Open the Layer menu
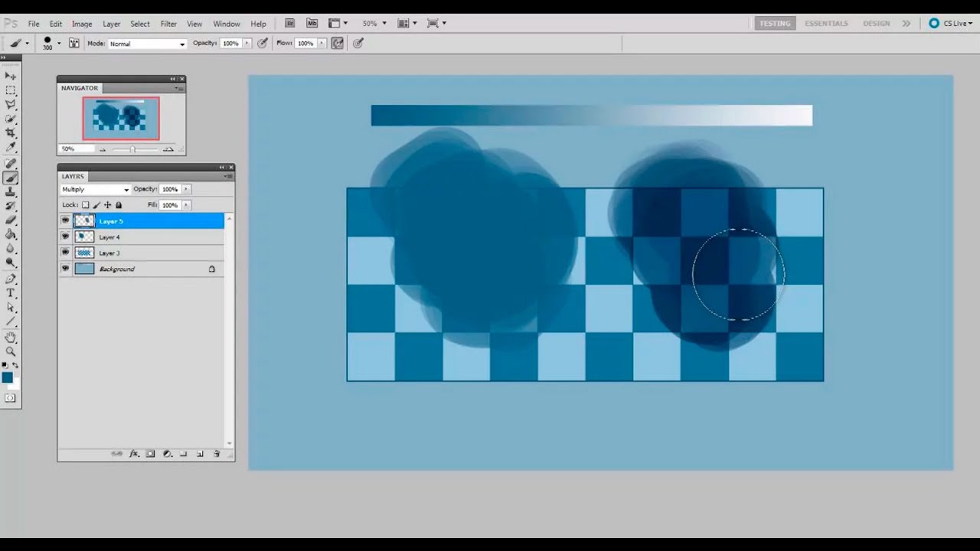The width and height of the screenshot is (980, 551). pos(112,24)
